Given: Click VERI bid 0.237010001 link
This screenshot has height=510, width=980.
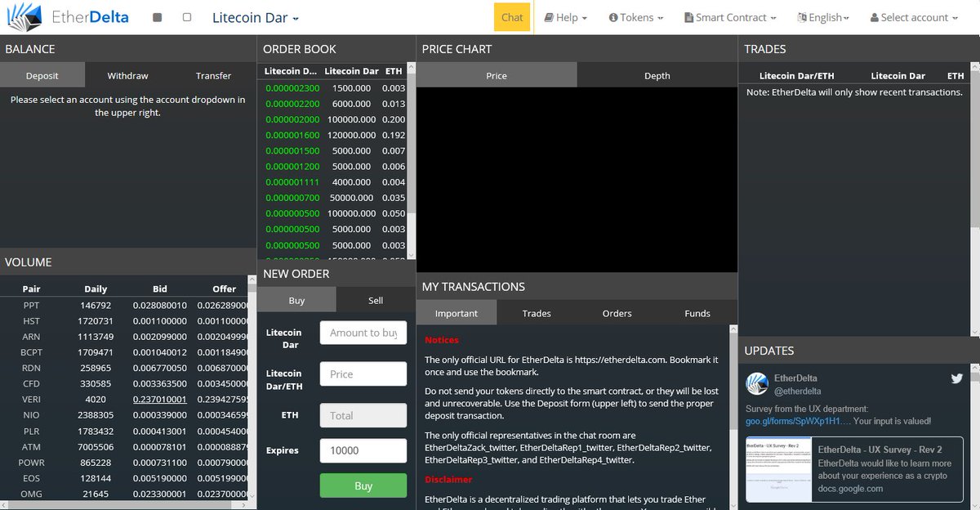Looking at the screenshot, I should coord(159,400).
